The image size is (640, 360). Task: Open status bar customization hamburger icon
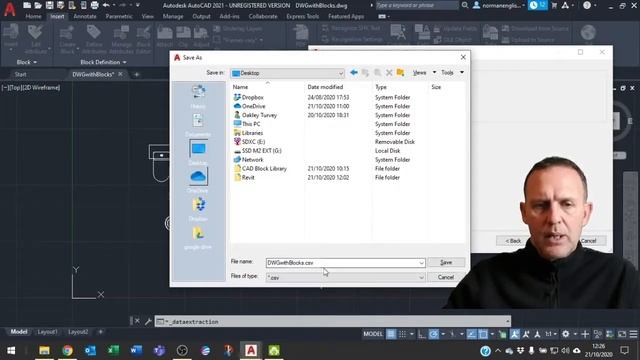(633, 334)
